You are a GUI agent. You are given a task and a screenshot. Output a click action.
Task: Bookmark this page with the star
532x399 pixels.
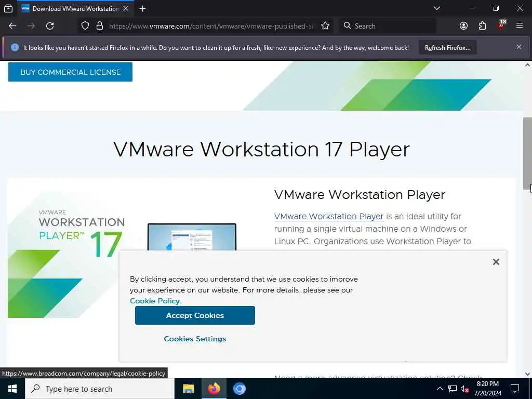pyautogui.click(x=325, y=26)
